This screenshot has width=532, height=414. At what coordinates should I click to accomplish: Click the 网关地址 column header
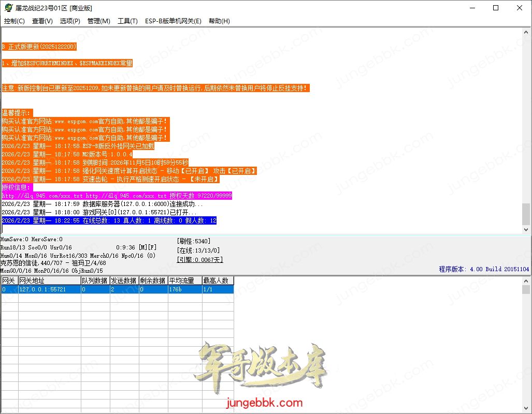click(49, 280)
